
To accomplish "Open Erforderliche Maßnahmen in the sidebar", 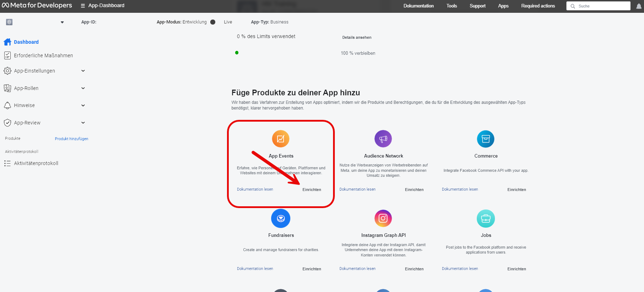I will coord(43,55).
